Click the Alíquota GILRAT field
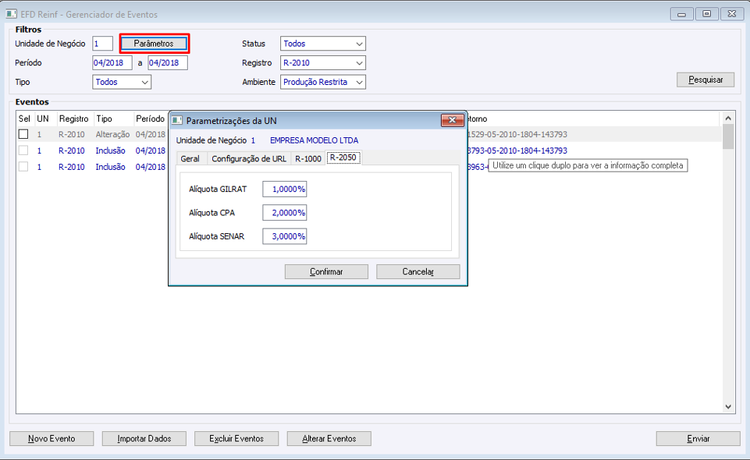 point(285,189)
